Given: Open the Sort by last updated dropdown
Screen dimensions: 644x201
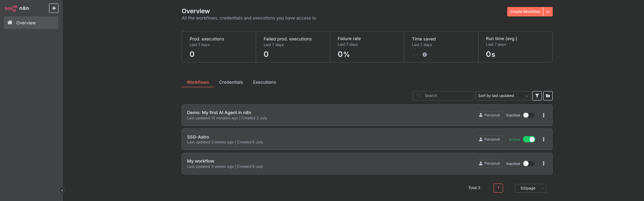Looking at the screenshot, I should (503, 96).
